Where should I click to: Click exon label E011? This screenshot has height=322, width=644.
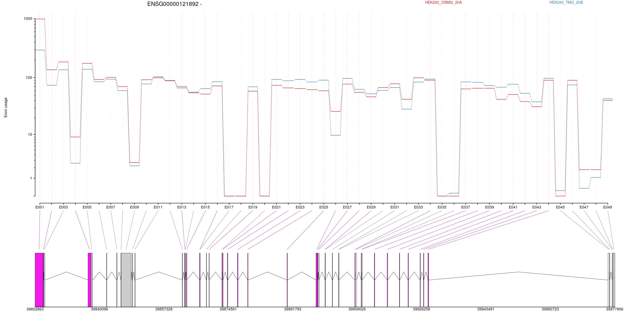pyautogui.click(x=158, y=207)
